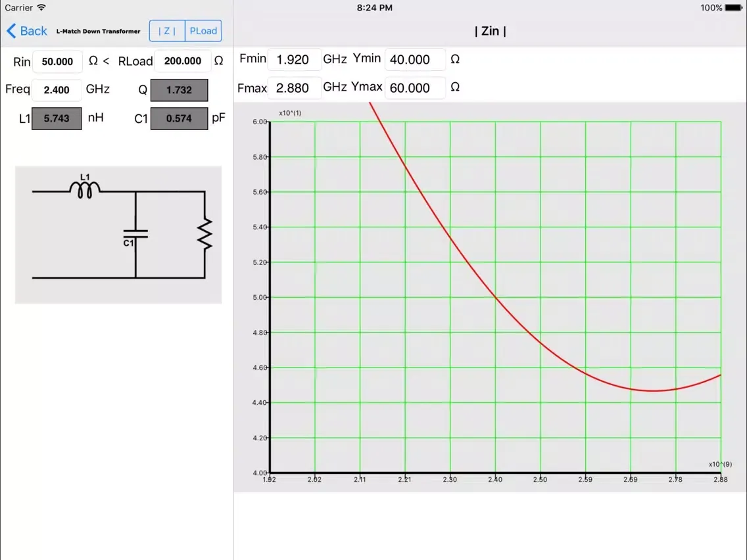Edit the Ymax field 60.000

[415, 88]
